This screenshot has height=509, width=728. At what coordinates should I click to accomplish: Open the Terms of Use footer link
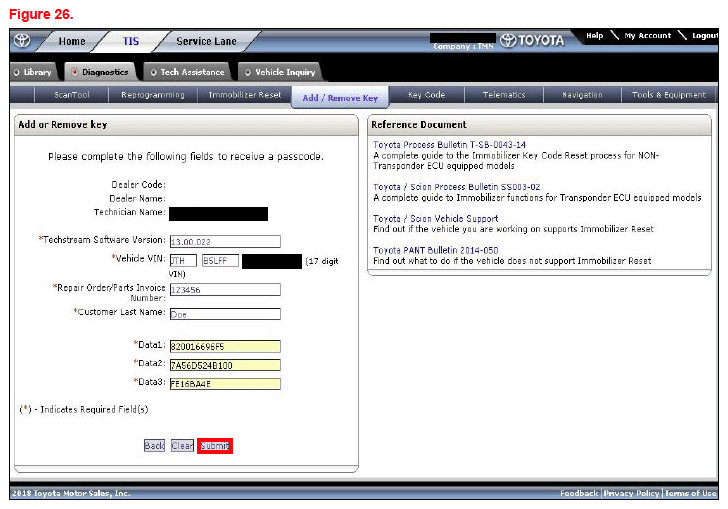(x=690, y=493)
